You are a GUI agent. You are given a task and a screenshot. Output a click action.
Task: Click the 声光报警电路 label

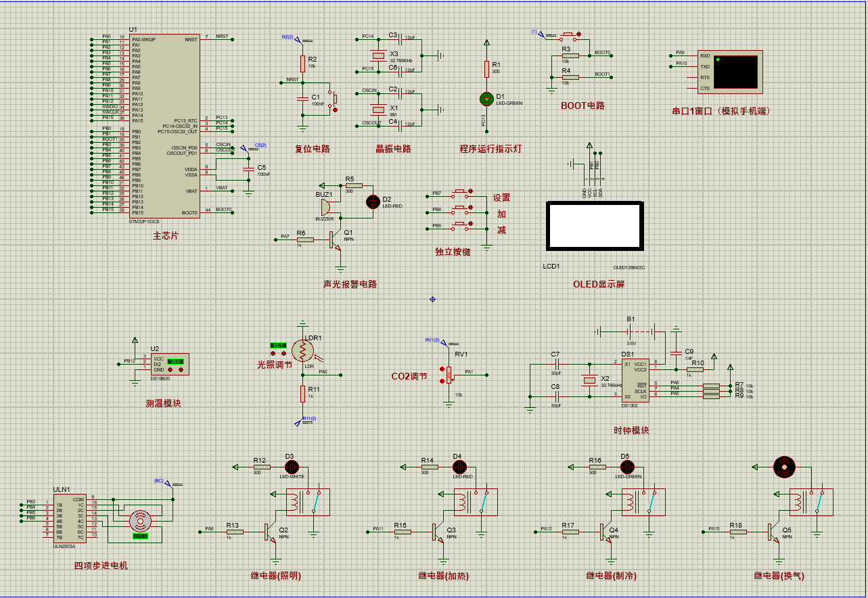point(350,284)
